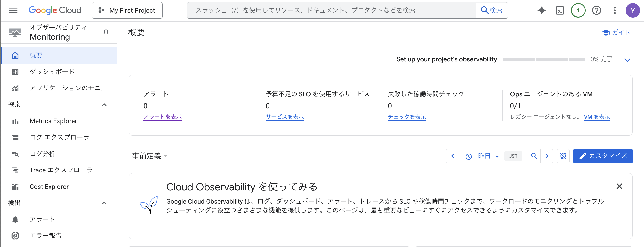Screen dimensions: 644x247
Task: Collapse the 探索 section
Action: [104, 105]
